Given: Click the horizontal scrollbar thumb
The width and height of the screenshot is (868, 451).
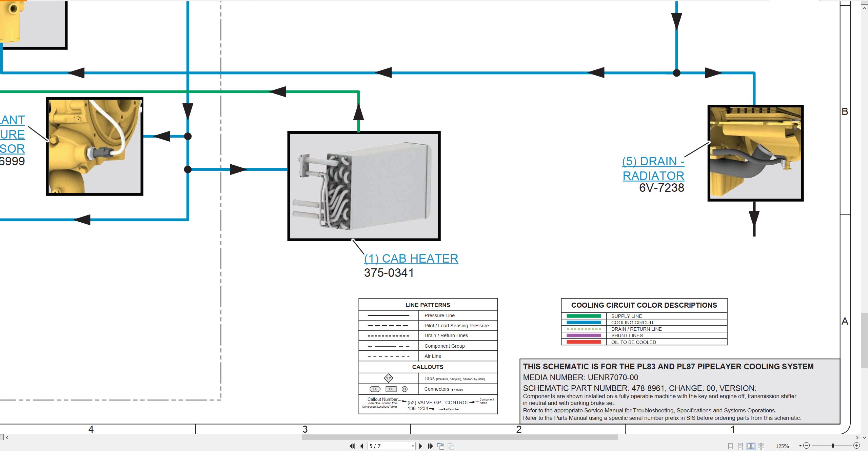Looking at the screenshot, I should point(460,437).
